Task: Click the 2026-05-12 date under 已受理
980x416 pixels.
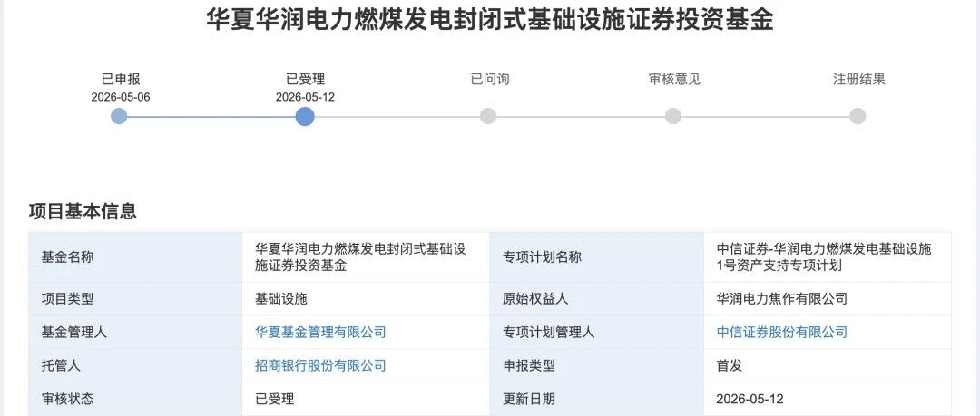Action: pos(305,98)
